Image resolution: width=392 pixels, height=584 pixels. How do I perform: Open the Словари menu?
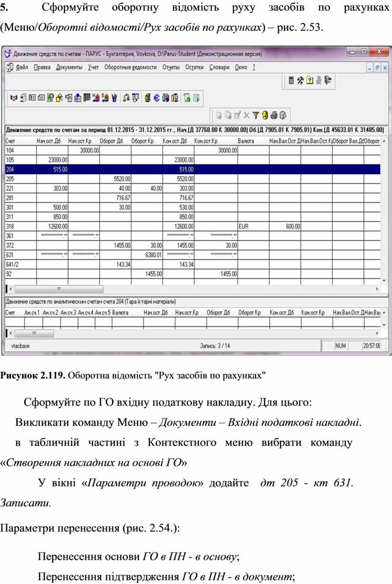[220, 67]
